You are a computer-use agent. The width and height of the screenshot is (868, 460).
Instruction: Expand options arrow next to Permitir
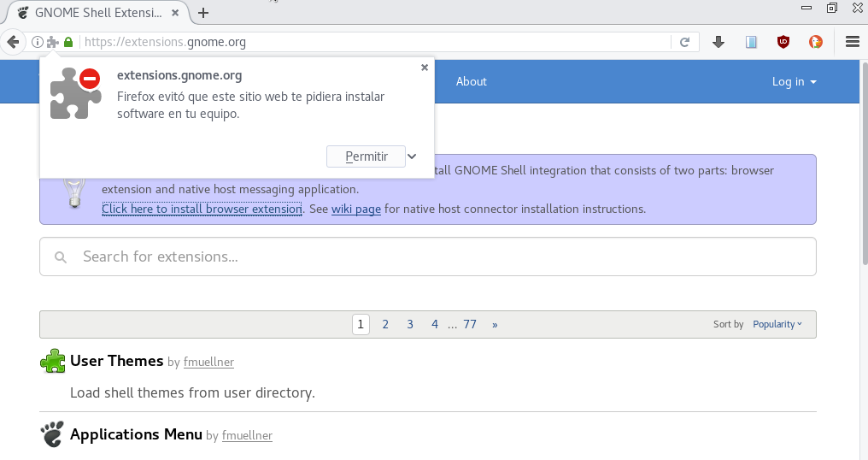coord(412,156)
